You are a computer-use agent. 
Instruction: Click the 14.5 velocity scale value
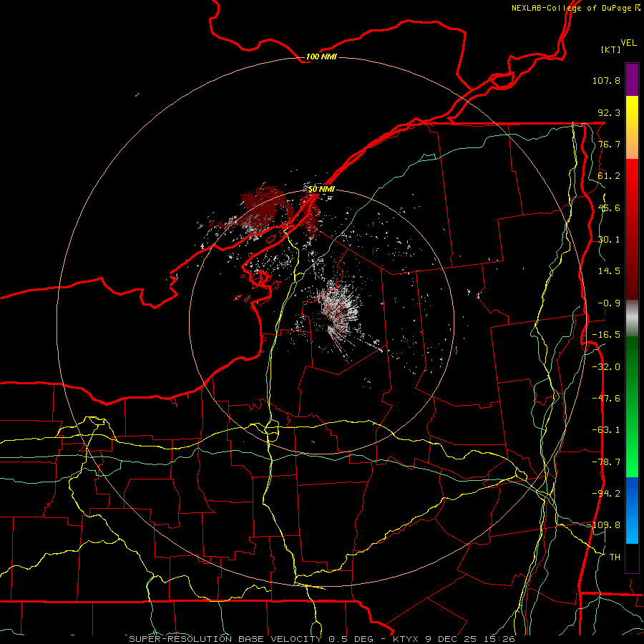[609, 271]
